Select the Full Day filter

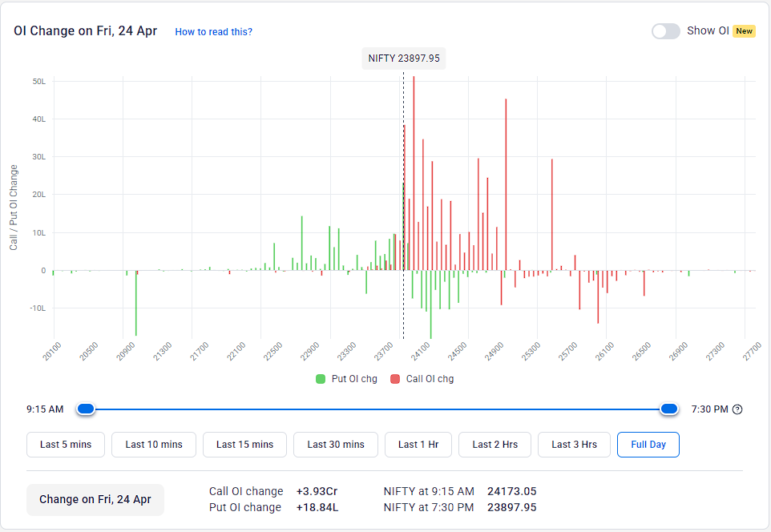pos(648,445)
